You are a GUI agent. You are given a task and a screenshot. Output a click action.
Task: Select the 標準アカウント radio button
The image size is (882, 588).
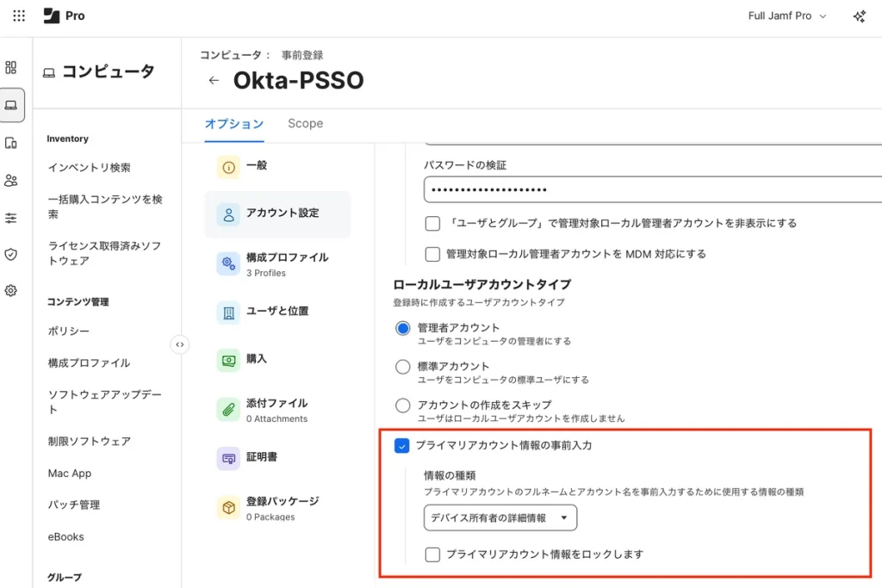tap(402, 367)
